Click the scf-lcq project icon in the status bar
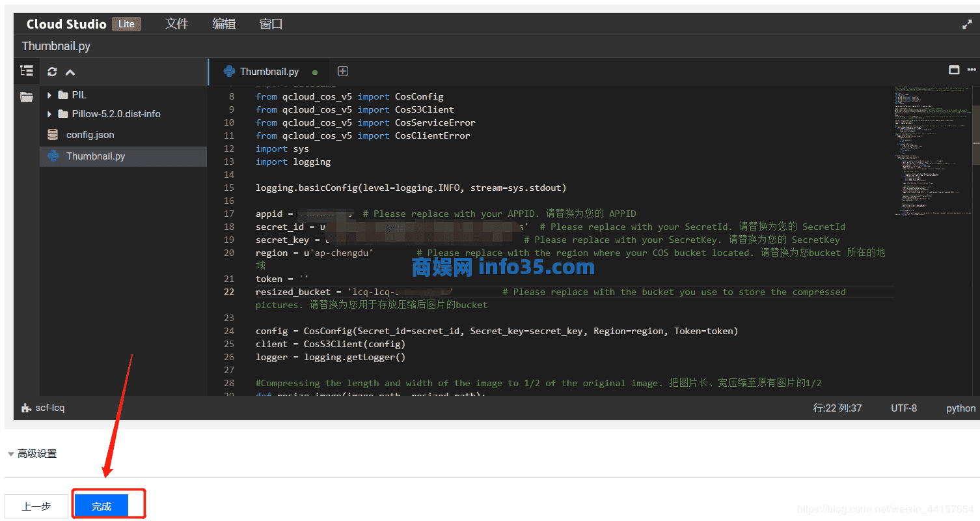The height and width of the screenshot is (521, 980). click(x=26, y=408)
